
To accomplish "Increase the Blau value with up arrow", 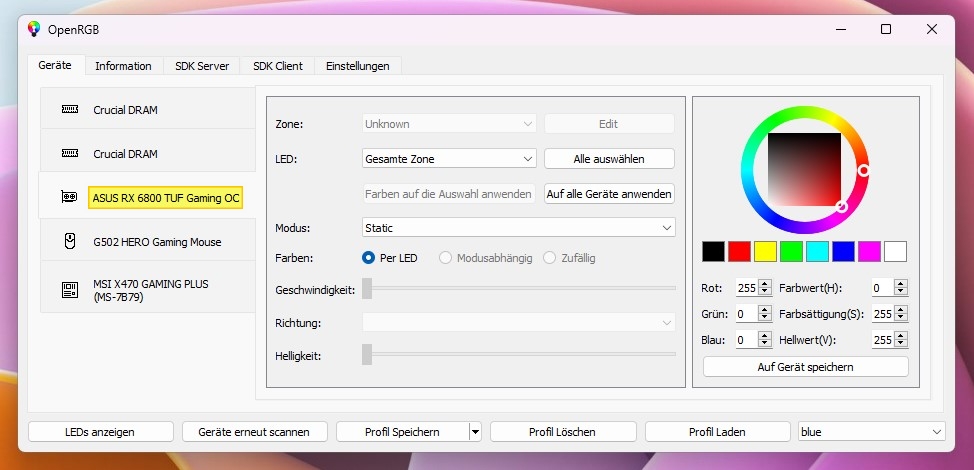I will tap(765, 337).
